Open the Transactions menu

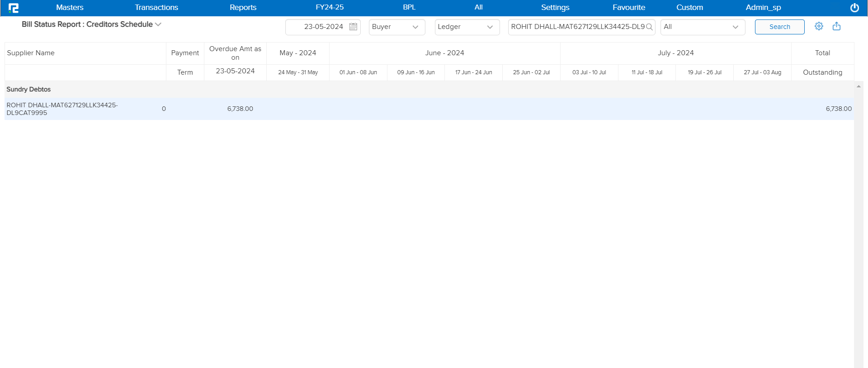[156, 8]
